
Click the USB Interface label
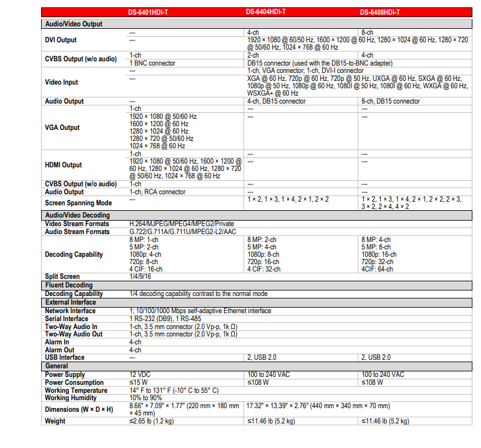[x=64, y=357]
